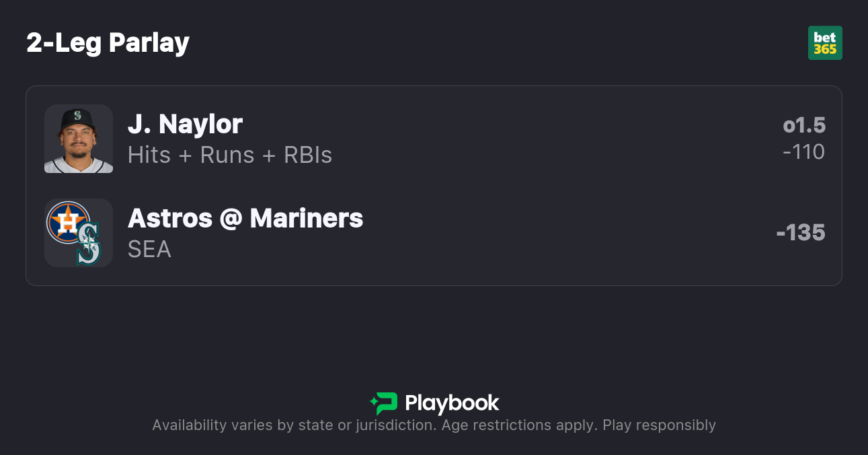Click the word Parlay in the title
Image resolution: width=868 pixels, height=455 pixels.
(x=149, y=43)
